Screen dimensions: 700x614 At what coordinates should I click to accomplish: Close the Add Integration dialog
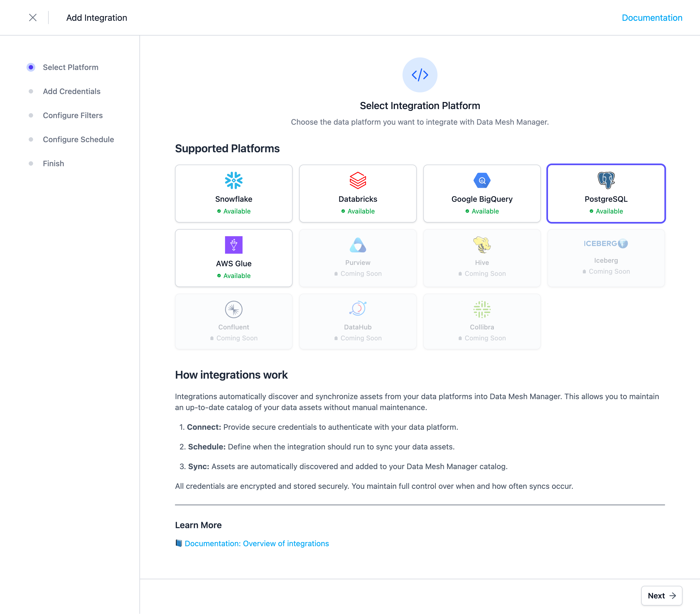pos(33,17)
